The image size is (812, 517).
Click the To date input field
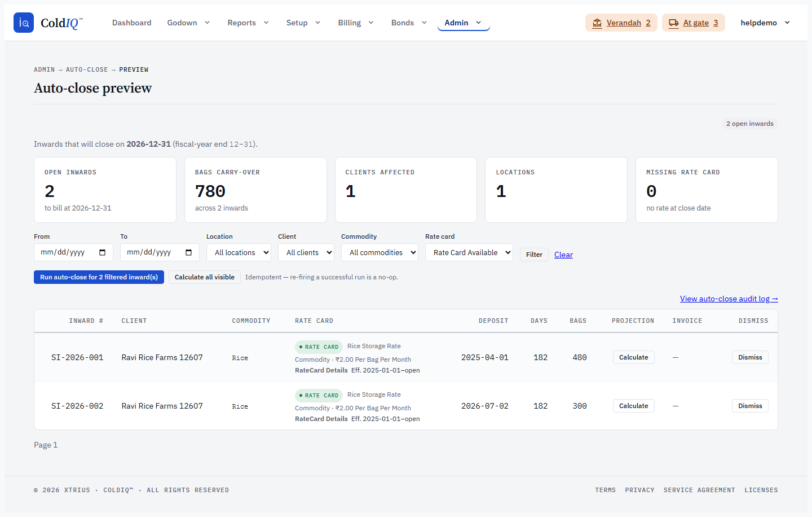[160, 252]
